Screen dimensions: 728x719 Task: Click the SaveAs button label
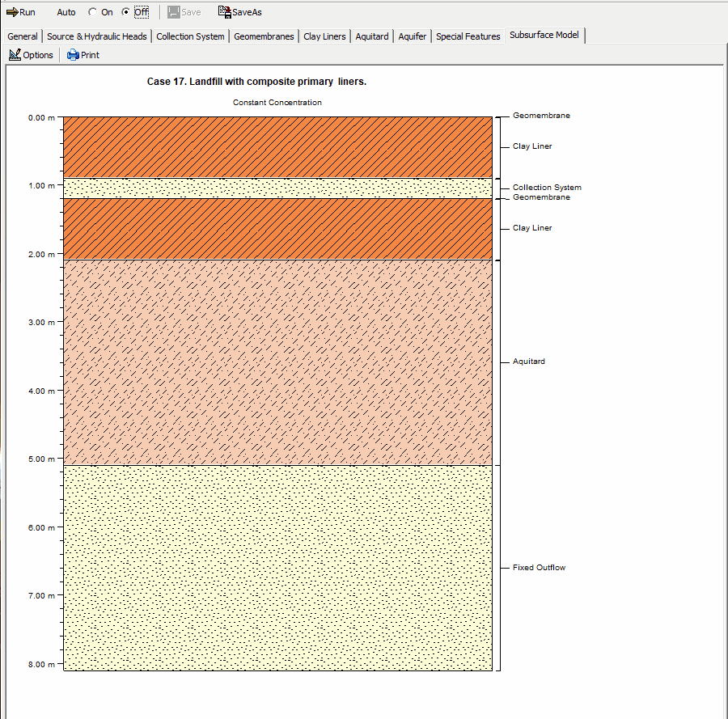[x=247, y=12]
